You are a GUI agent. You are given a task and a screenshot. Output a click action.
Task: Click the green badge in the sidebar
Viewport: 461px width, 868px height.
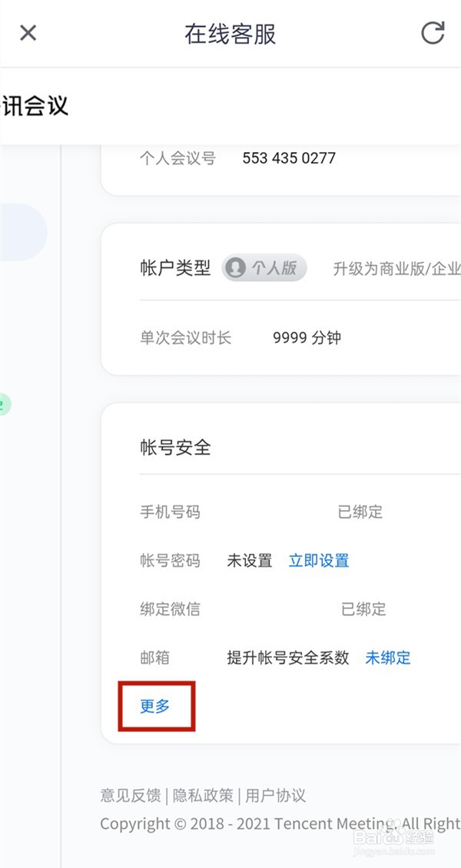pos(5,404)
